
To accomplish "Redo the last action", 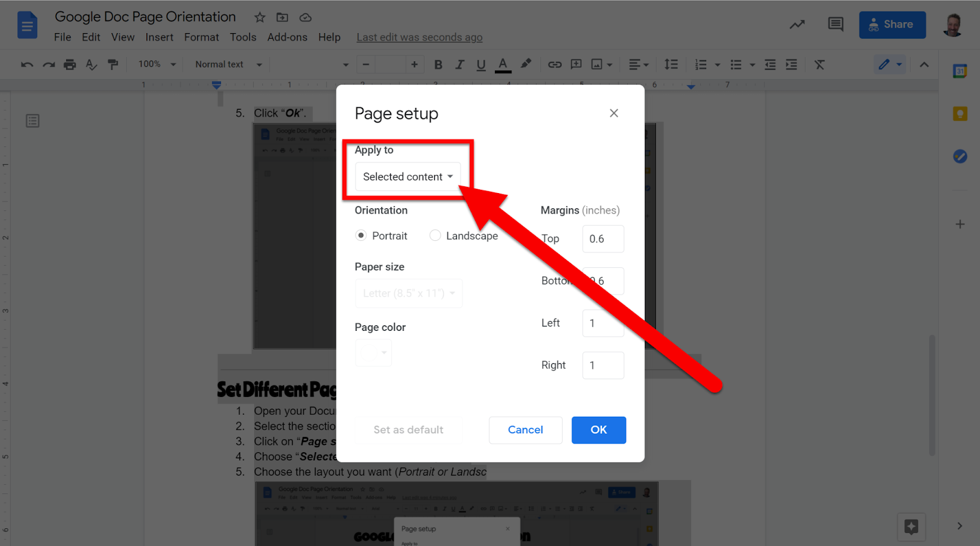I will point(48,64).
